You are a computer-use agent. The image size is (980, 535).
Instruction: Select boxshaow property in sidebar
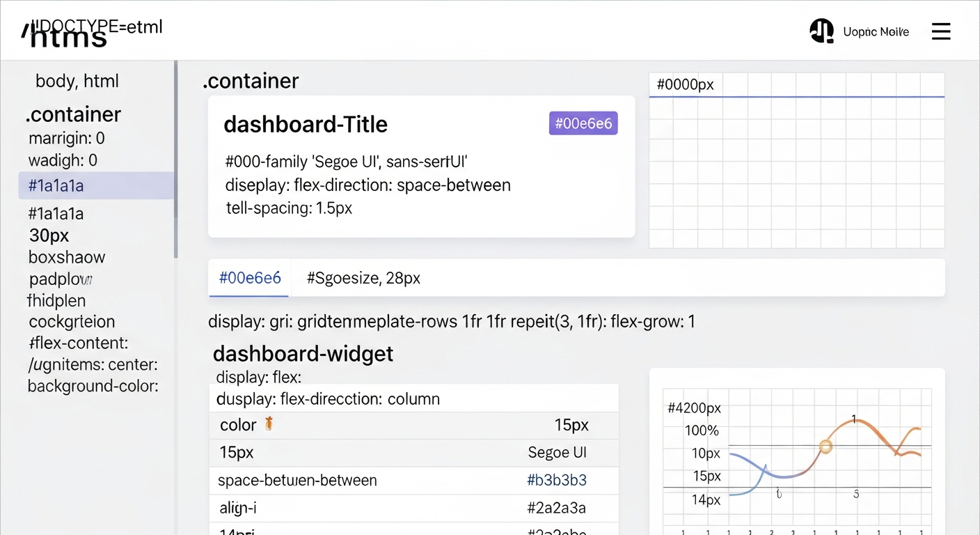pyautogui.click(x=67, y=257)
